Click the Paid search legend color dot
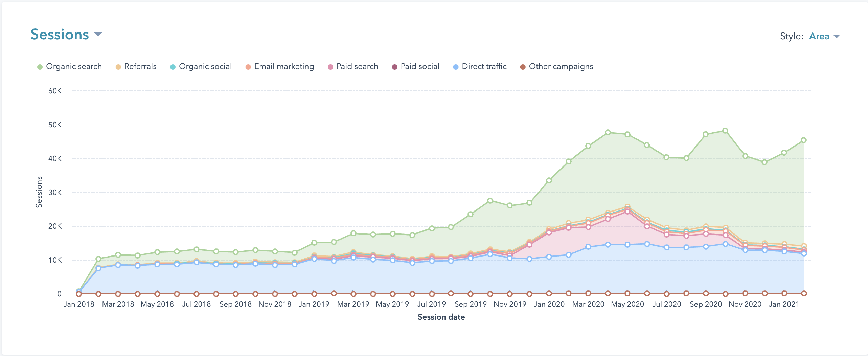The width and height of the screenshot is (868, 356). click(x=330, y=67)
